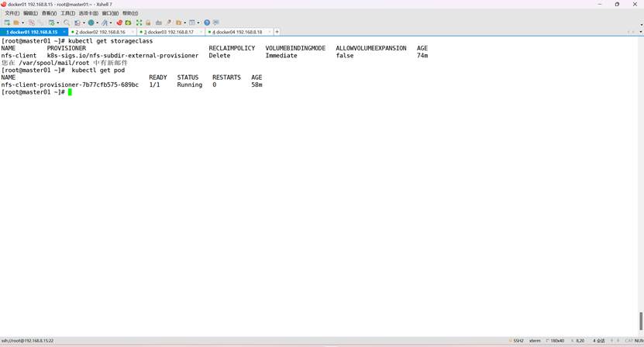The width and height of the screenshot is (644, 347).
Task: Click the window layout icon
Action: [191, 22]
